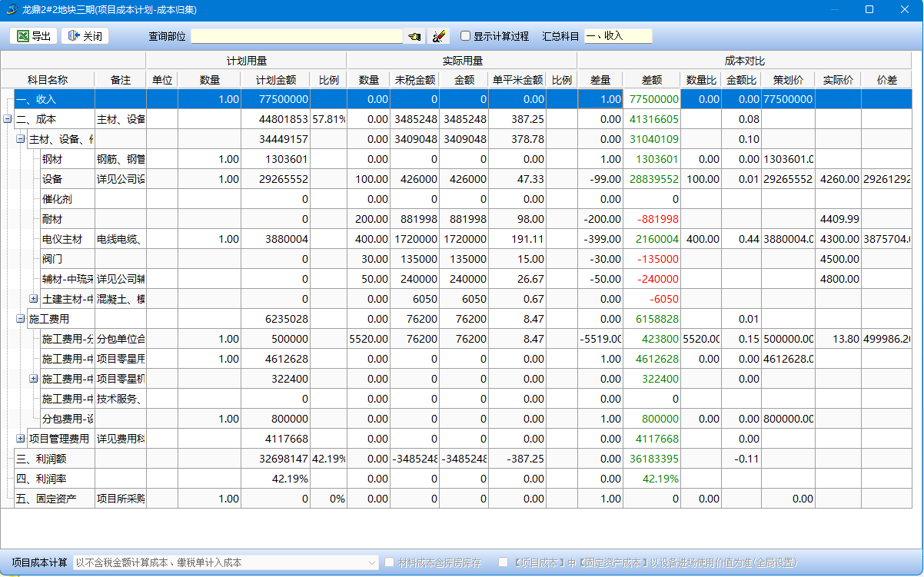The width and height of the screenshot is (924, 577).
Task: Toggle the 材料成本含库房库存 checkbox
Action: (390, 562)
